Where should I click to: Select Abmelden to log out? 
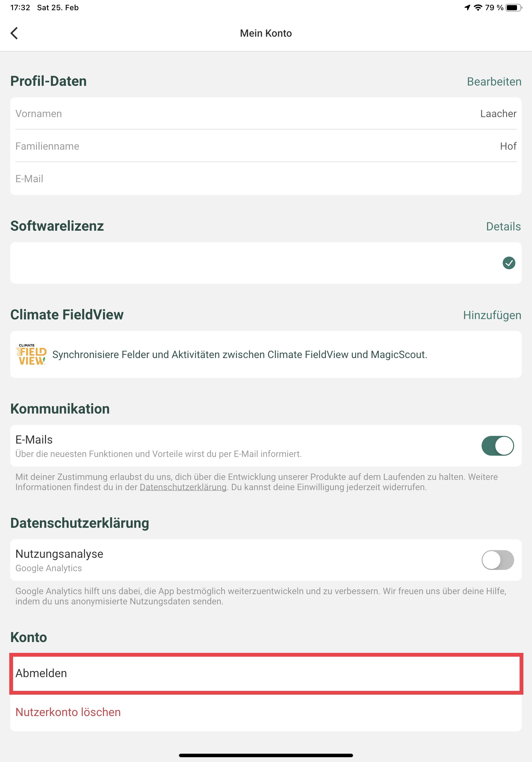click(266, 673)
